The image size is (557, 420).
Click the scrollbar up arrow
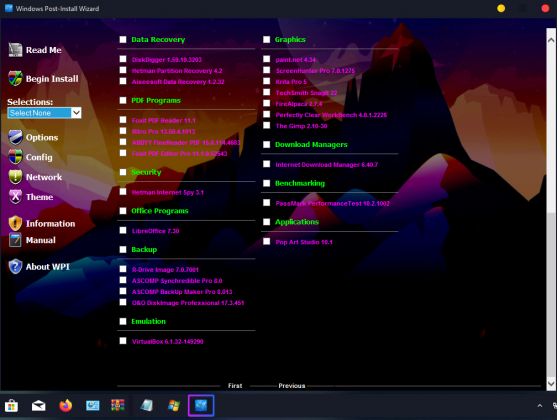pos(551,40)
